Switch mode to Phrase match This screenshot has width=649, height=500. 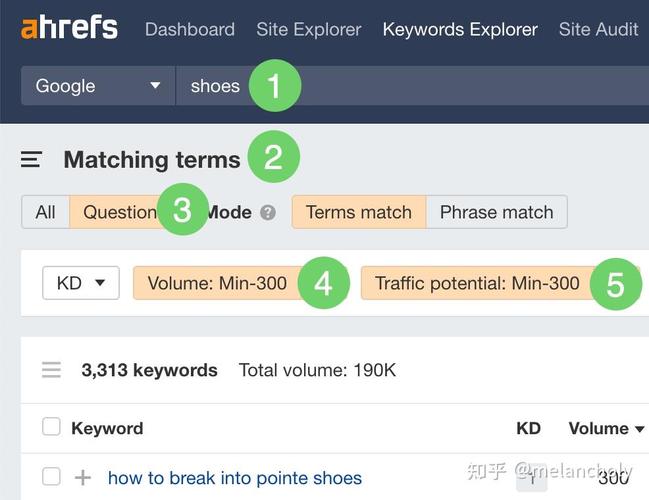(496, 212)
